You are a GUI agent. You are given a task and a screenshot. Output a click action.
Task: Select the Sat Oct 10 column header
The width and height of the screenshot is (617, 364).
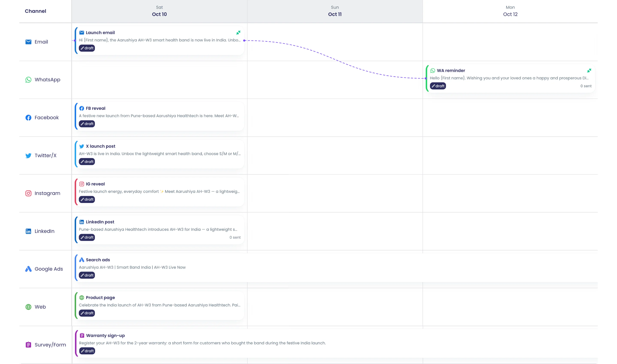pos(159,11)
